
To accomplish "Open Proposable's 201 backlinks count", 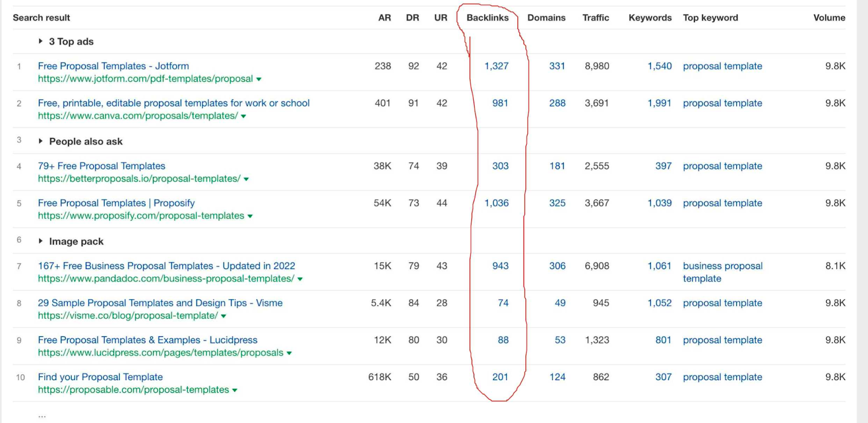I will click(x=500, y=376).
